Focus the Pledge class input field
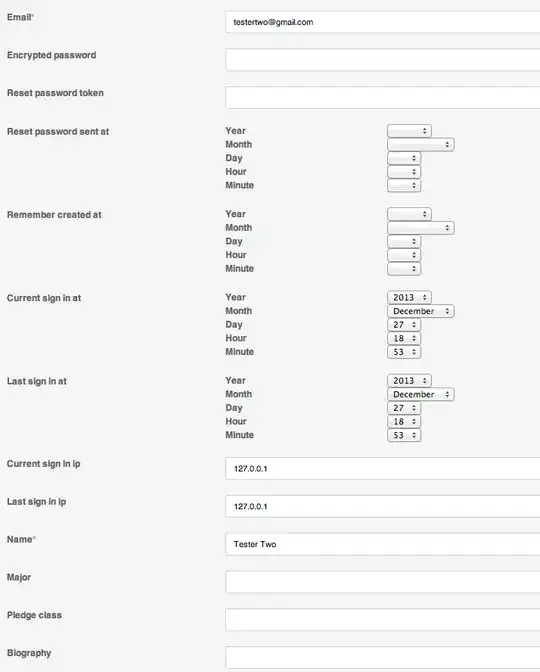The image size is (540, 672). (x=382, y=619)
